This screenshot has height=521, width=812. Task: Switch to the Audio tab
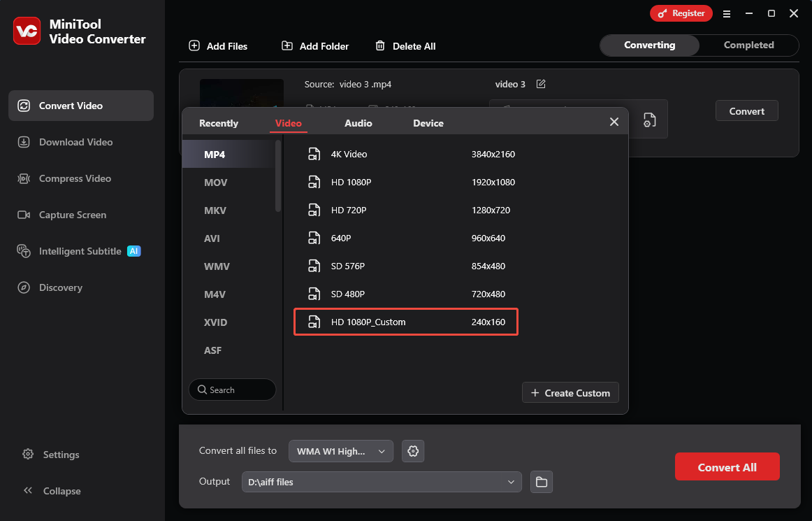358,122
